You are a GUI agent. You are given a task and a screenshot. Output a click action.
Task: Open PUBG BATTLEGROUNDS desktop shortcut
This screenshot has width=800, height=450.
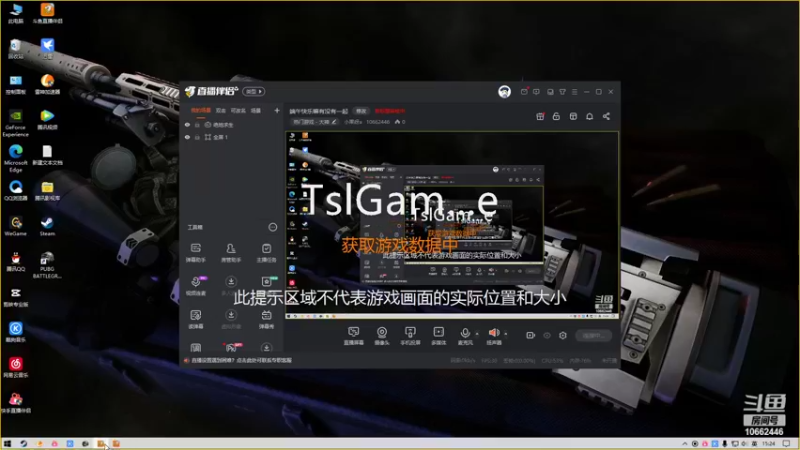[47, 265]
